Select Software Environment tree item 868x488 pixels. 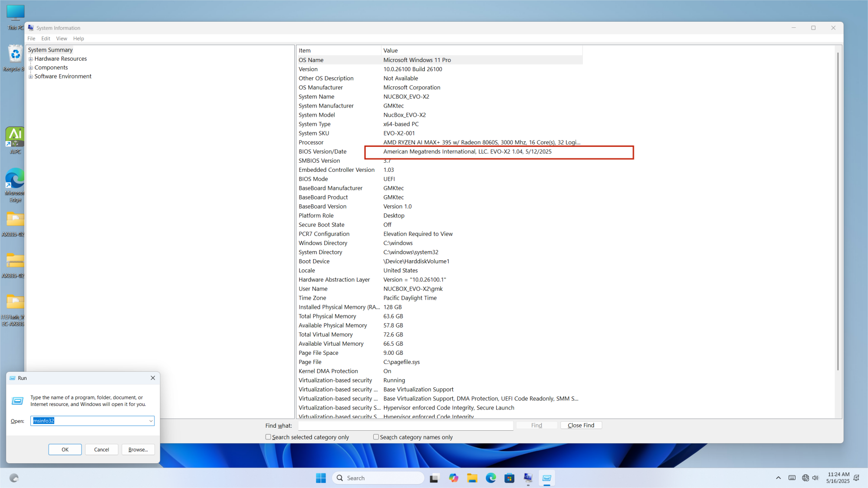click(x=63, y=76)
